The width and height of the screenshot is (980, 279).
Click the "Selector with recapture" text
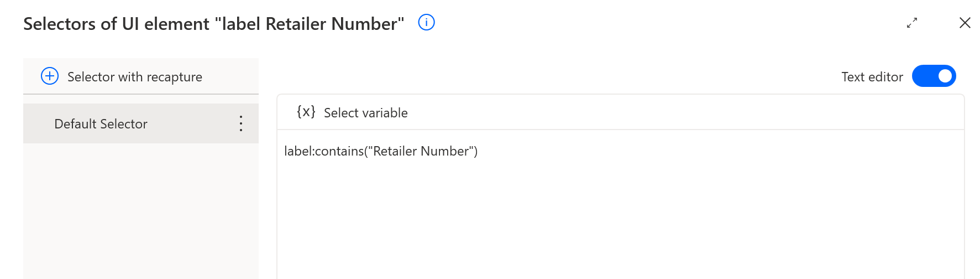coord(135,77)
